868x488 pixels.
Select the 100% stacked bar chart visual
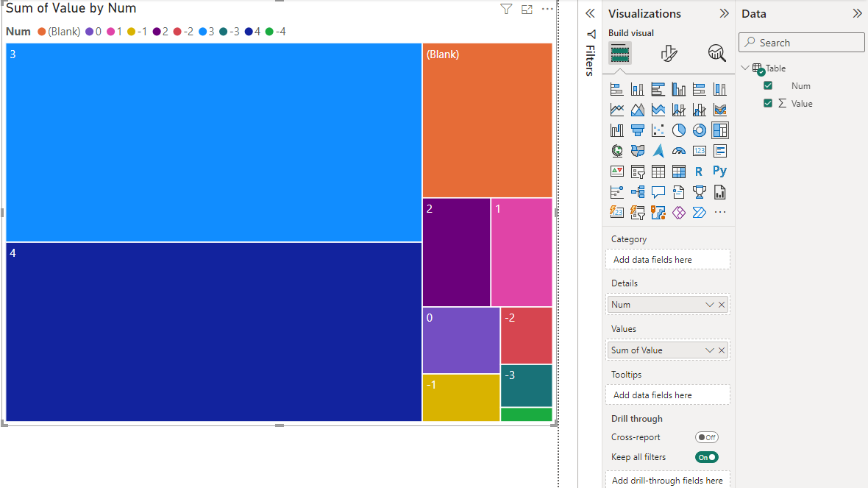(699, 89)
